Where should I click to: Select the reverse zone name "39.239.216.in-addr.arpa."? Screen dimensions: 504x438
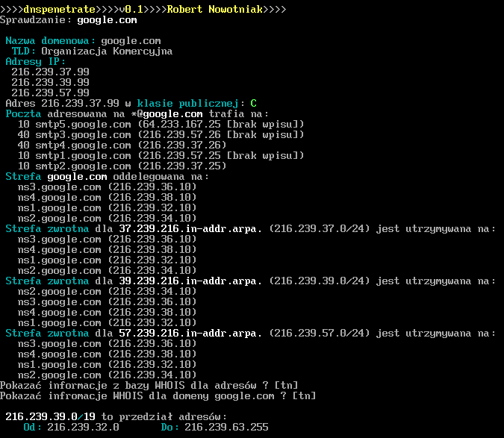[x=190, y=281]
